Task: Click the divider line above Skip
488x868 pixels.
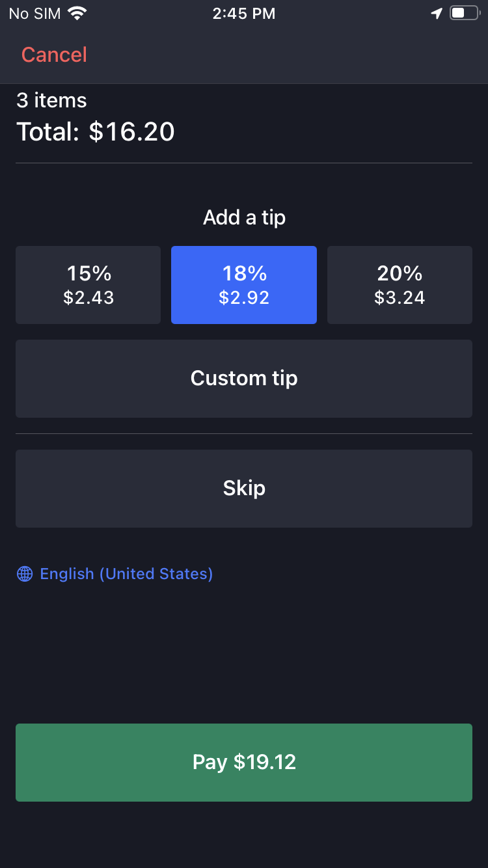Action: point(244,433)
